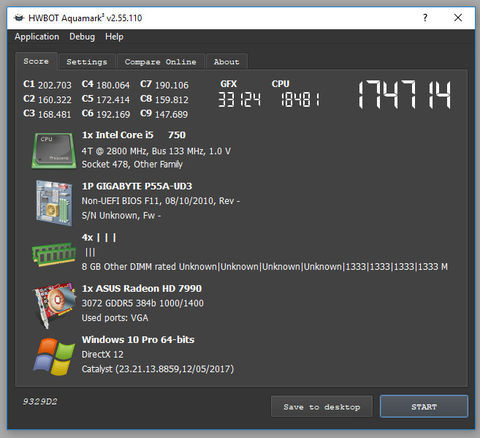Click the C6 value 192.169
Image resolution: width=480 pixels, height=438 pixels.
click(113, 114)
